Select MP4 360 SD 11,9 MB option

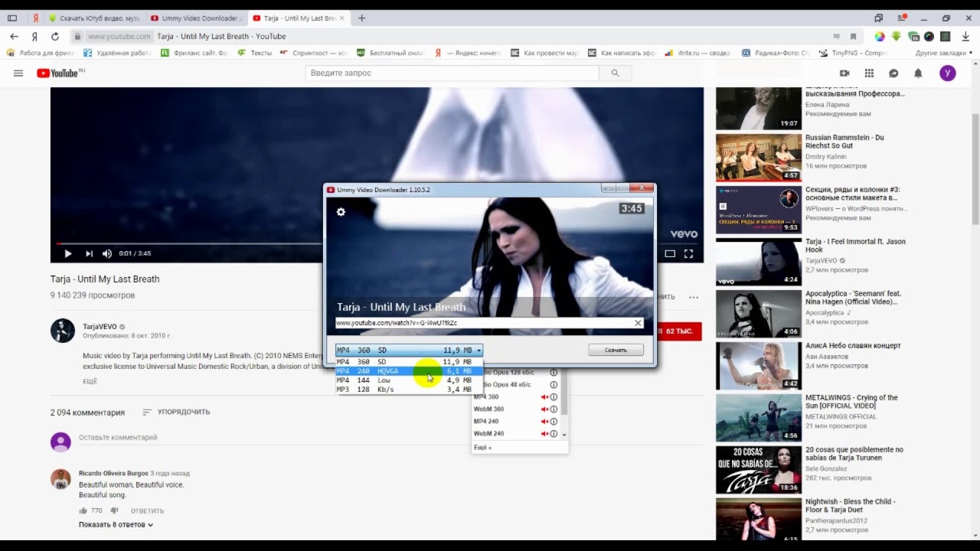coord(409,361)
